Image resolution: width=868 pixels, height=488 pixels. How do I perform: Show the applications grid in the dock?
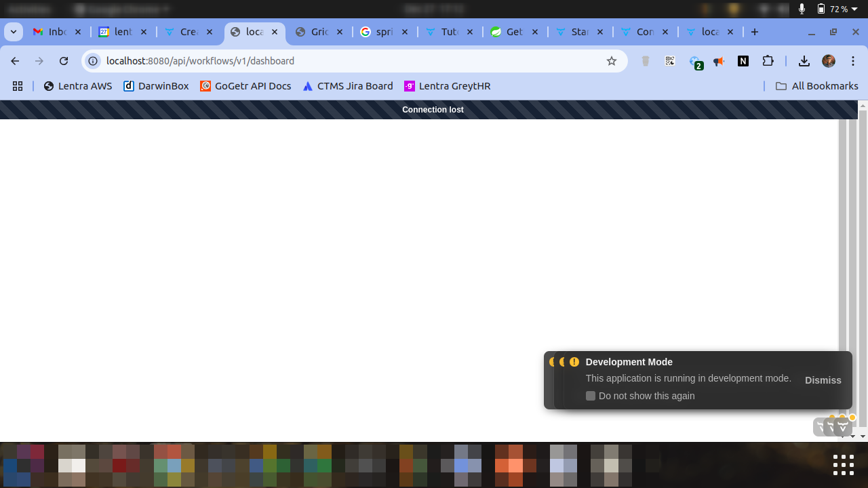pos(843,465)
